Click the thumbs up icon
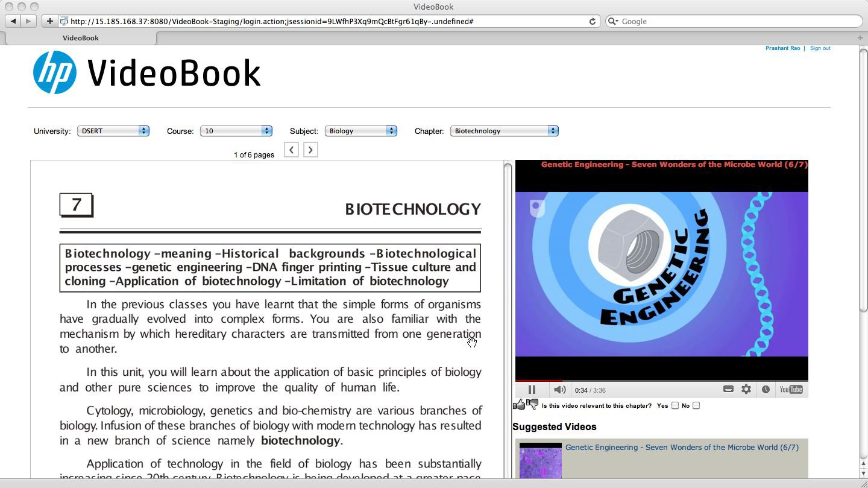Image resolution: width=868 pixels, height=488 pixels. (518, 405)
